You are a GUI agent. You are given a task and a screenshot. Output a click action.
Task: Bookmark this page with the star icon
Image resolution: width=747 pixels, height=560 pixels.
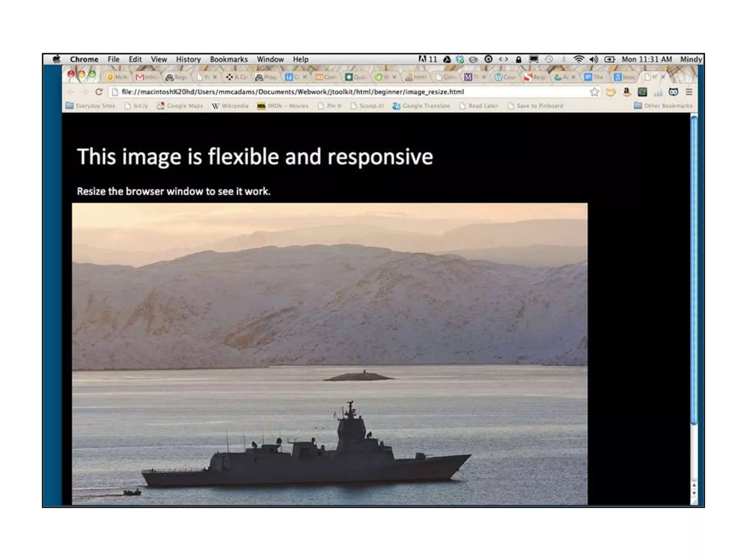(x=594, y=92)
